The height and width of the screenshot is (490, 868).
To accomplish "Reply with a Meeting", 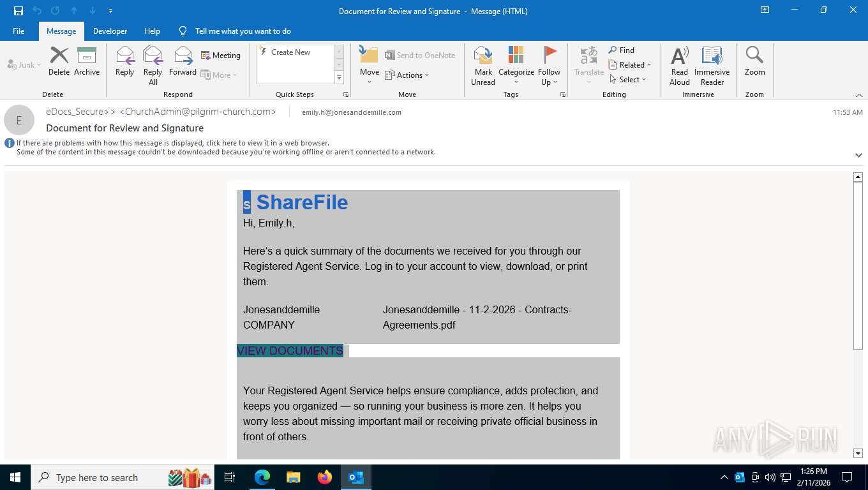I will coord(221,56).
